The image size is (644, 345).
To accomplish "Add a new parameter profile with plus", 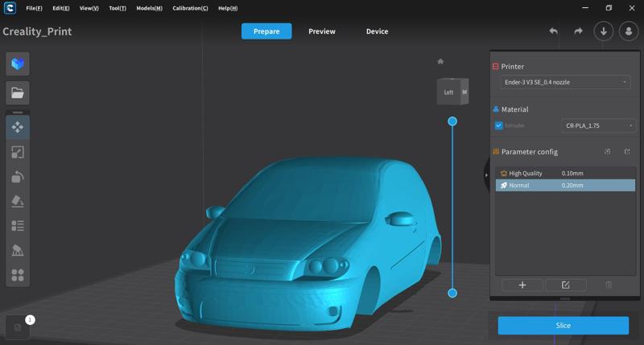I will tap(522, 285).
